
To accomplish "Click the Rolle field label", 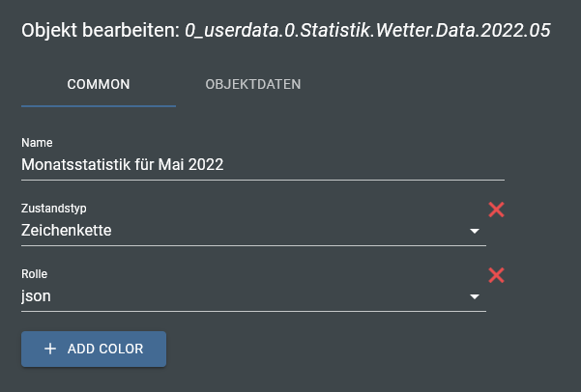I will pos(34,274).
